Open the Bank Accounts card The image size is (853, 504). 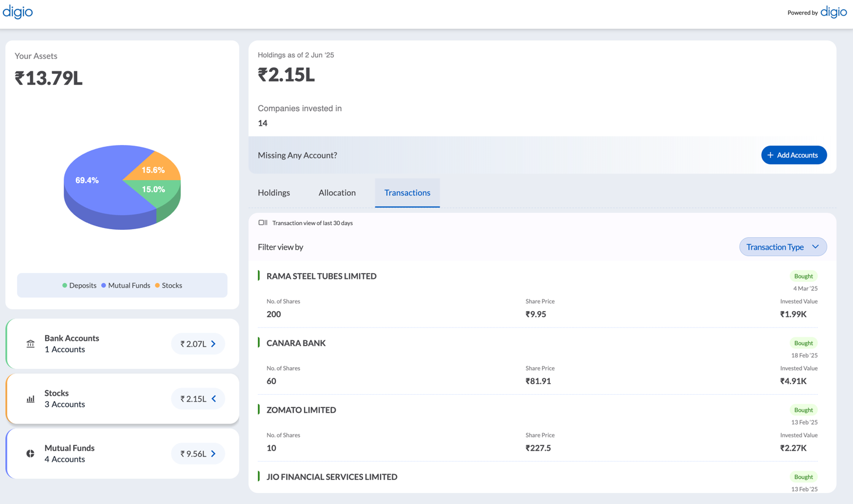pyautogui.click(x=123, y=344)
